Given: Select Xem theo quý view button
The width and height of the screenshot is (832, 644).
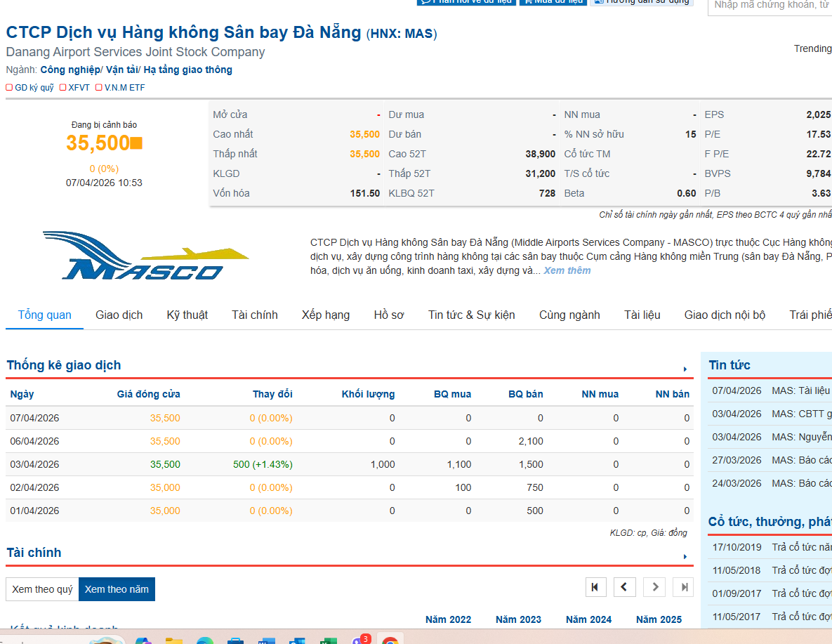Looking at the screenshot, I should [x=42, y=589].
